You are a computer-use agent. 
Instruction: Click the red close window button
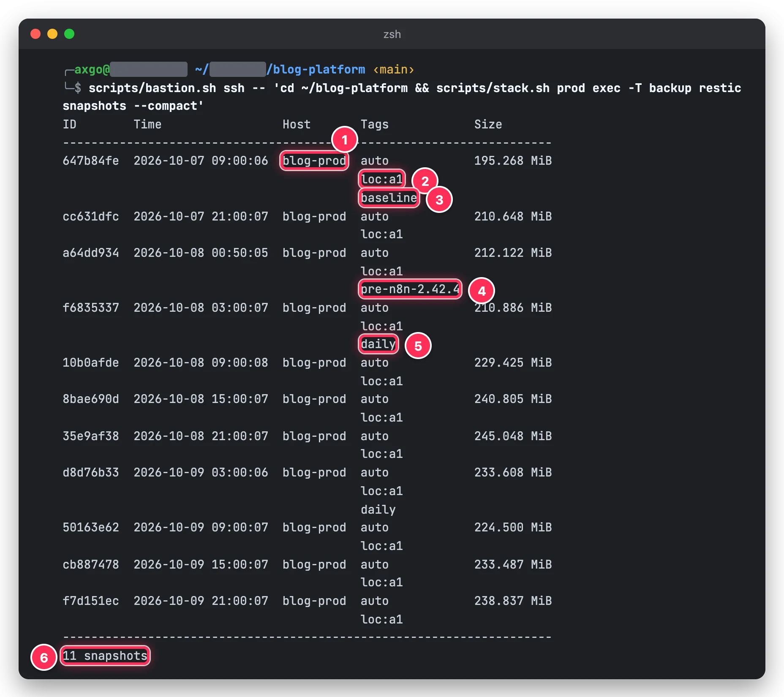(35, 34)
